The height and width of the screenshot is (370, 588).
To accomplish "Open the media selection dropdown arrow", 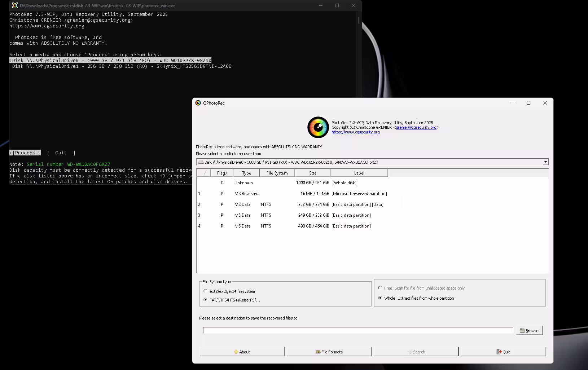I will coord(545,162).
